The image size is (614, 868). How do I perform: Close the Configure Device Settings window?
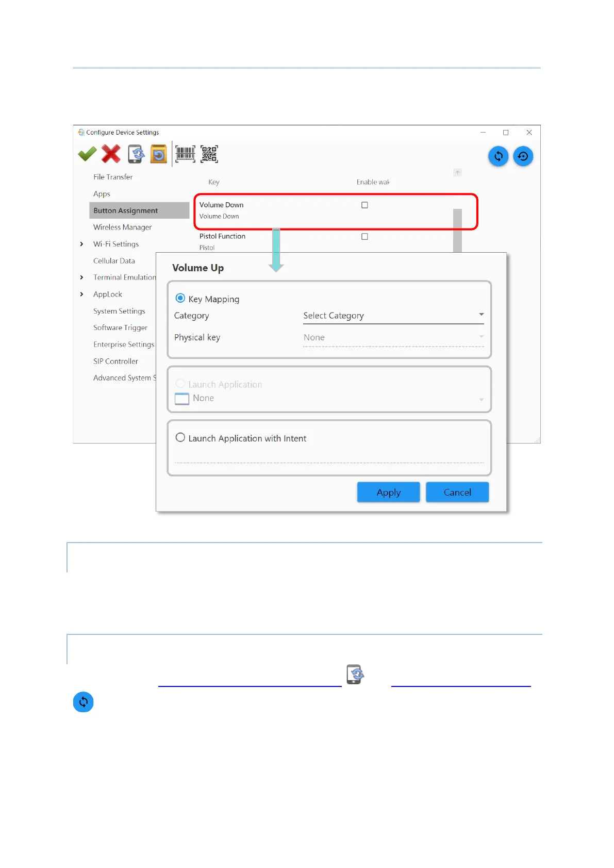(529, 133)
